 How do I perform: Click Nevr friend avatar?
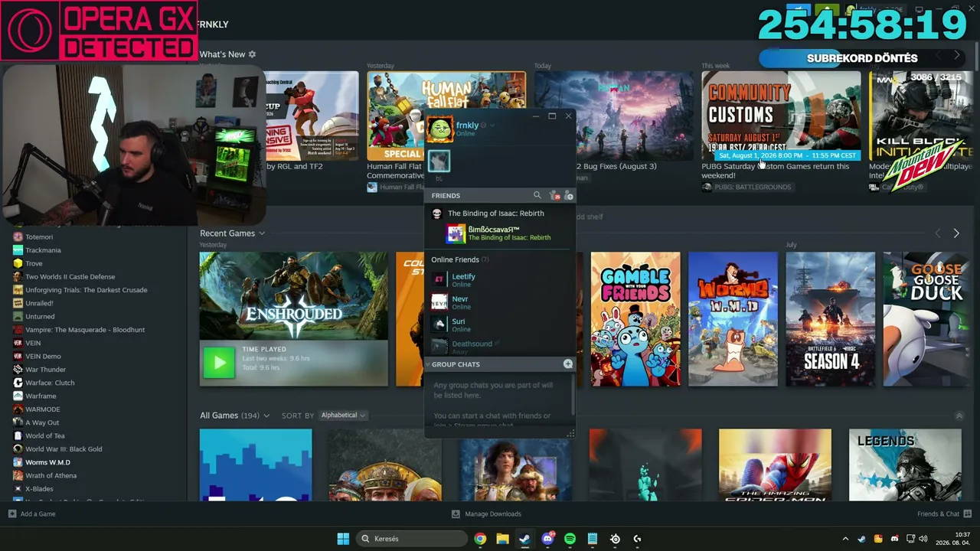(439, 302)
